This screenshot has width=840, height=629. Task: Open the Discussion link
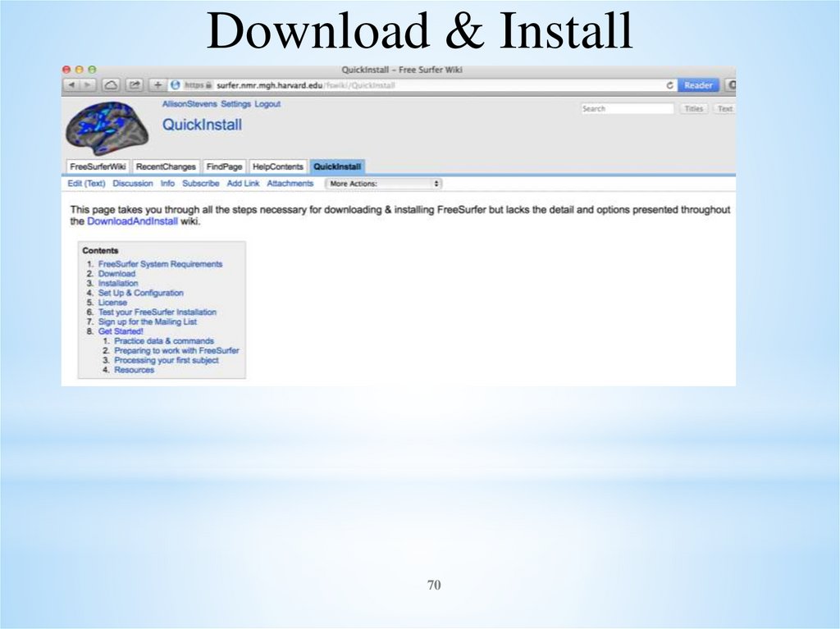(x=133, y=183)
